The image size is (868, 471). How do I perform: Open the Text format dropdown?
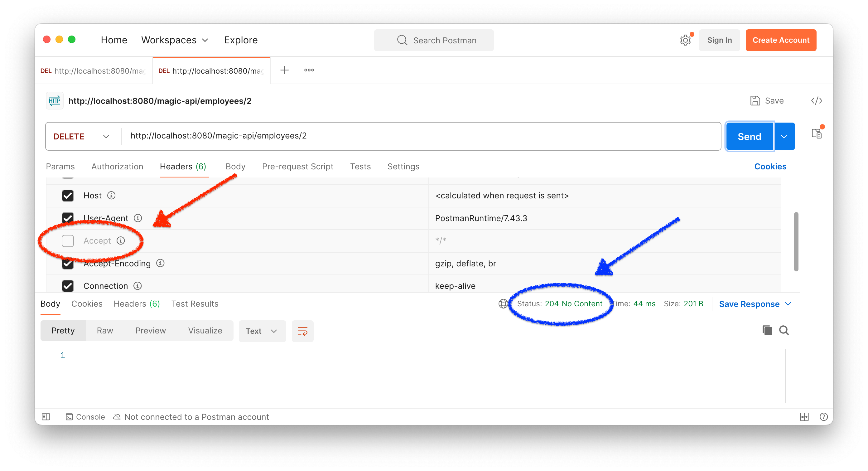pos(262,331)
